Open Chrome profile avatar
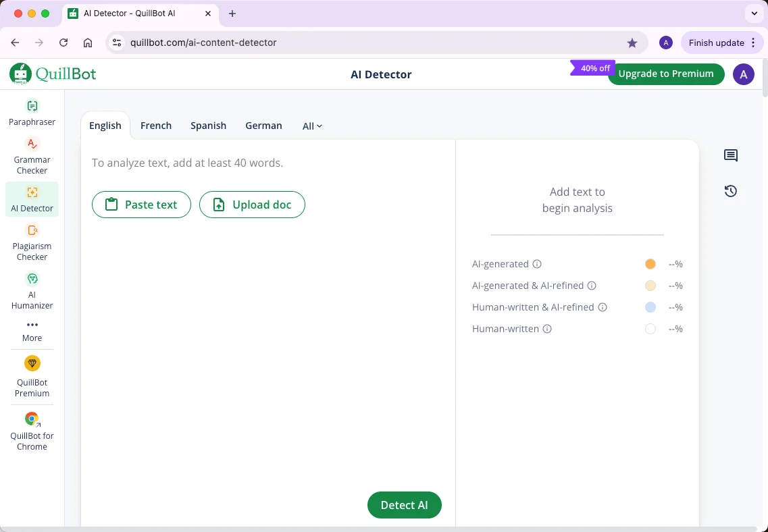 click(x=665, y=43)
